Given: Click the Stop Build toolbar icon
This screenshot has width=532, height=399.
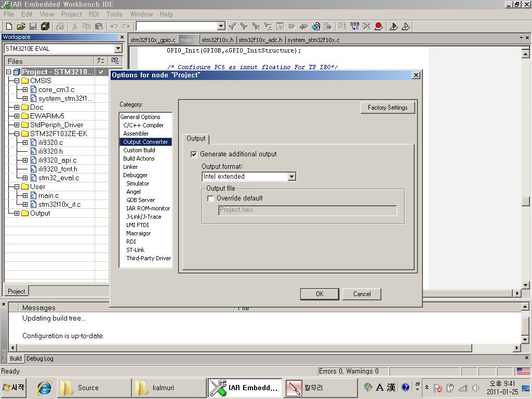Looking at the screenshot, I should [367, 26].
